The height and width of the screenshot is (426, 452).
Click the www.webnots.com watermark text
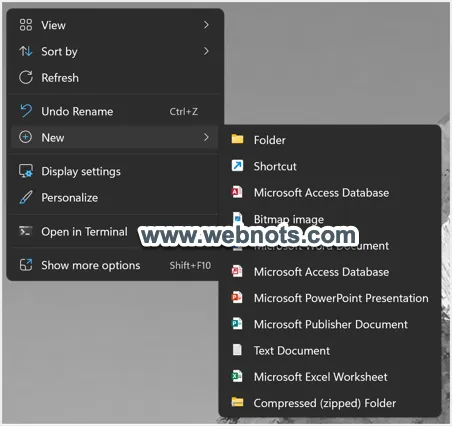pyautogui.click(x=249, y=235)
